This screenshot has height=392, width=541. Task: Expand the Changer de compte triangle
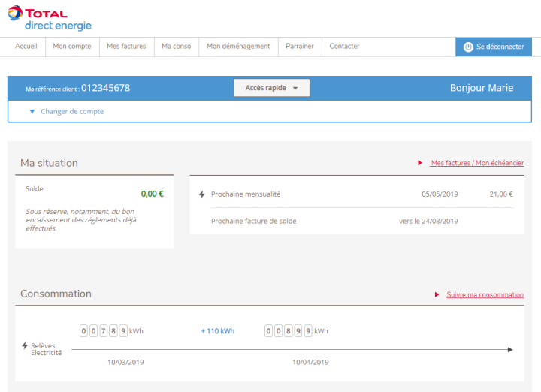coord(32,111)
